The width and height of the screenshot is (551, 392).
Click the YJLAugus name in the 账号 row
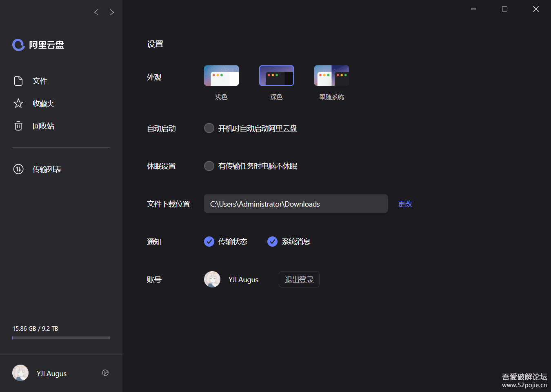point(243,280)
